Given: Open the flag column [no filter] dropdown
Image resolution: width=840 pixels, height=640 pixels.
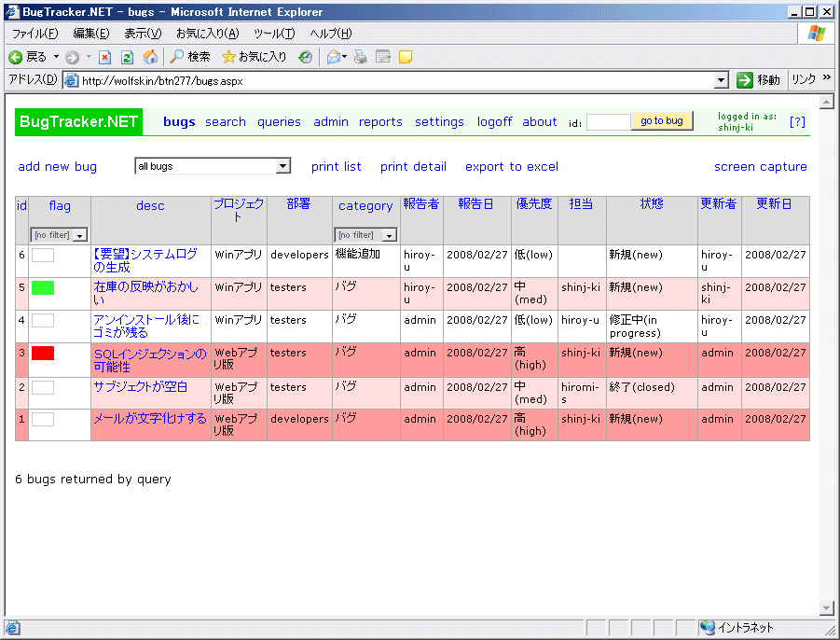Looking at the screenshot, I should click(x=58, y=234).
